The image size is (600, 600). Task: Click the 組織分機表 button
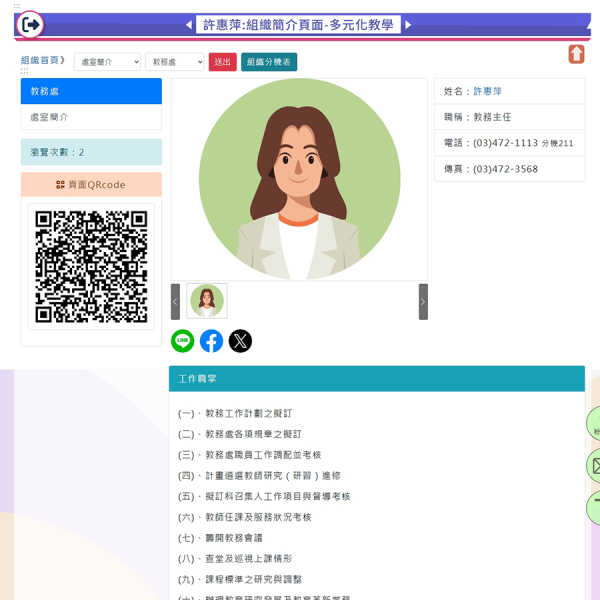(x=269, y=62)
